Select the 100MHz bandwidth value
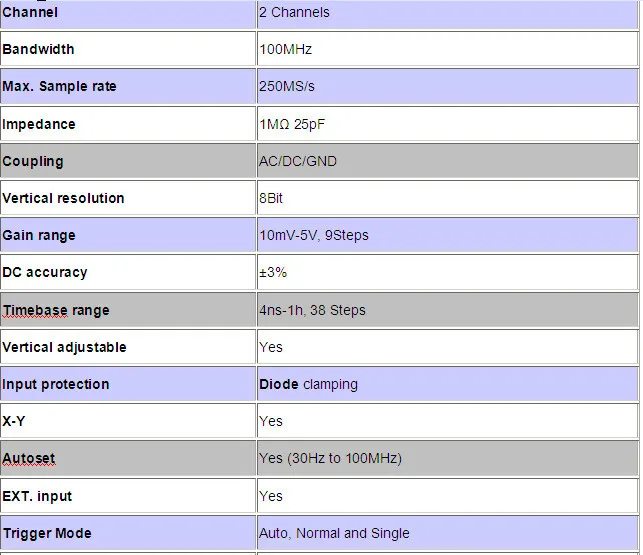Viewport: 643px width, 555px height. (285, 49)
